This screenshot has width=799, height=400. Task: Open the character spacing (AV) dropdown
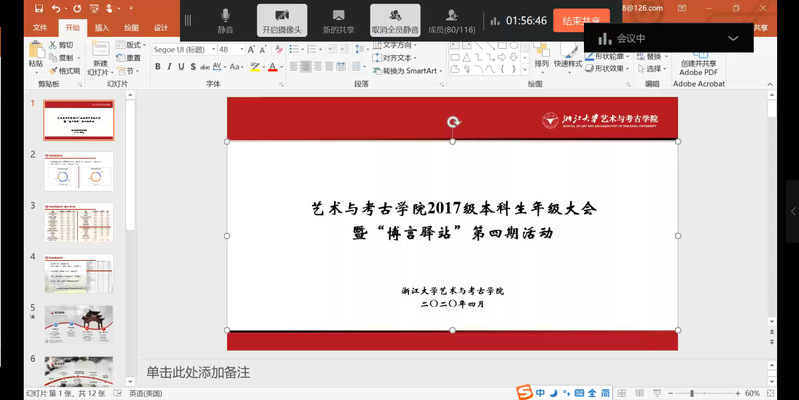click(x=219, y=67)
